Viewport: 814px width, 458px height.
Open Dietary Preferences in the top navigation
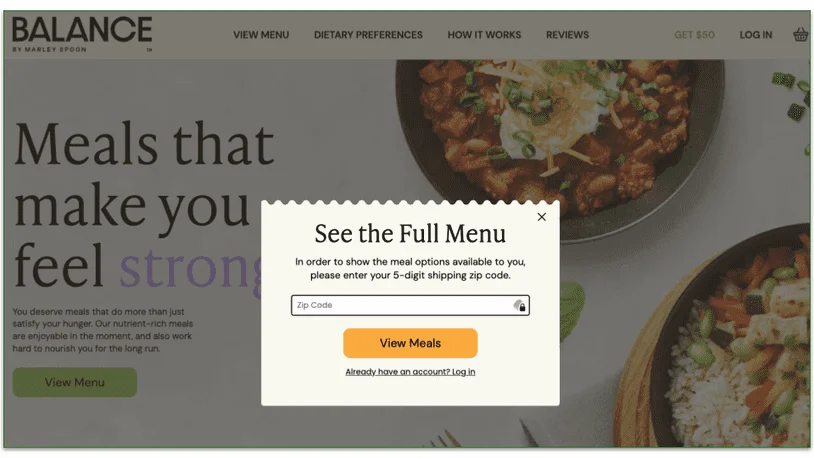point(368,35)
